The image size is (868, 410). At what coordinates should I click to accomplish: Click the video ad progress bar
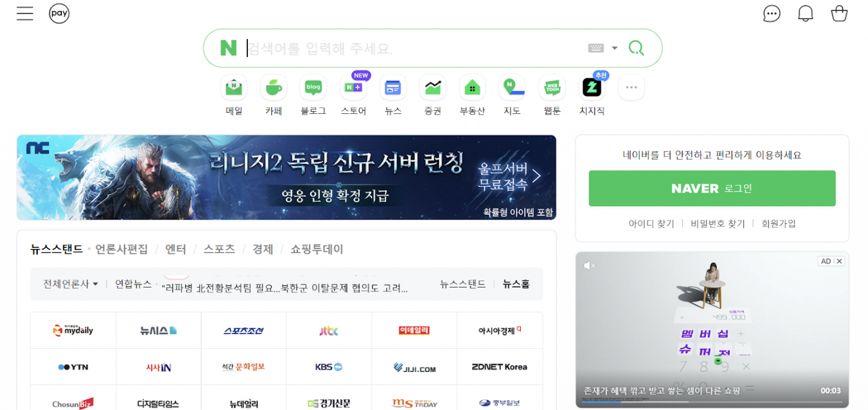pos(712,402)
